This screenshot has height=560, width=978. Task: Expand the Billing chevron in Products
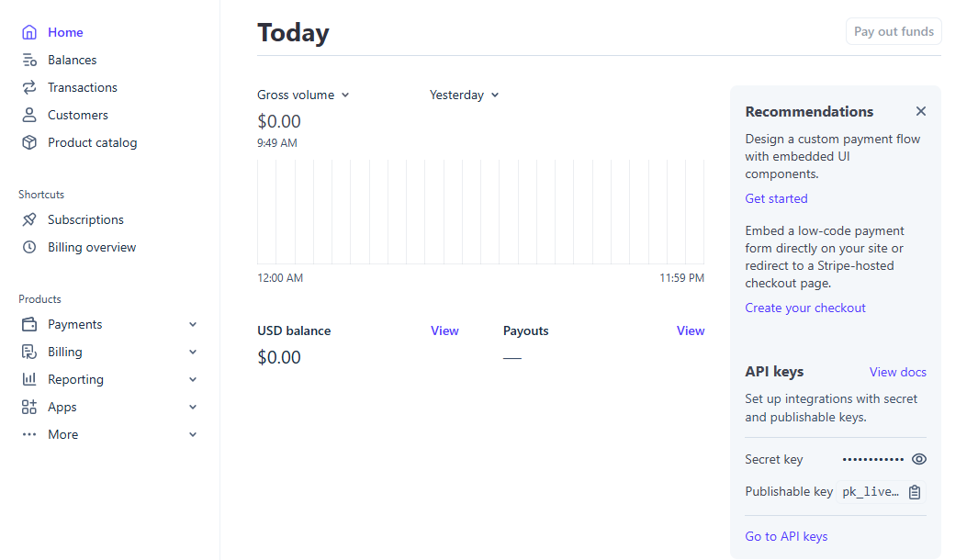pos(193,352)
